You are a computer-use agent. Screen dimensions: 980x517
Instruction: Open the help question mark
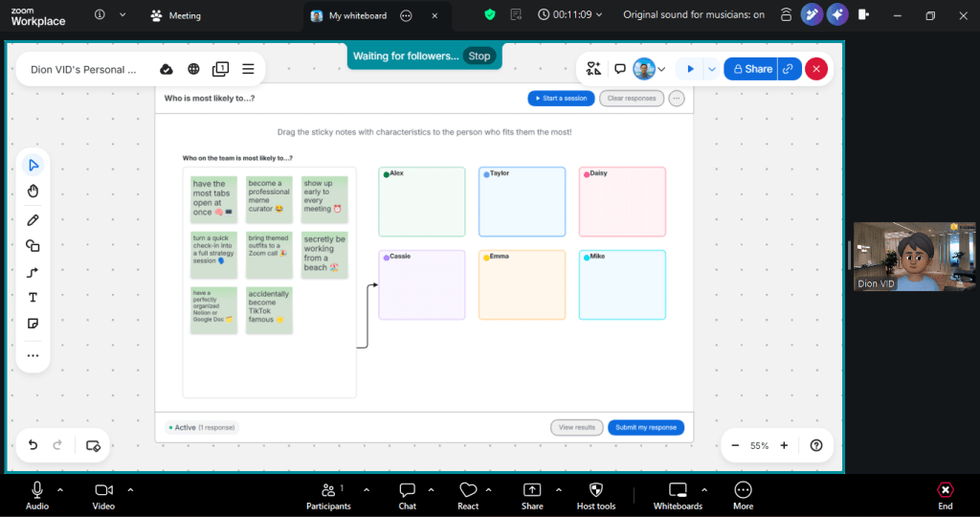click(x=816, y=445)
